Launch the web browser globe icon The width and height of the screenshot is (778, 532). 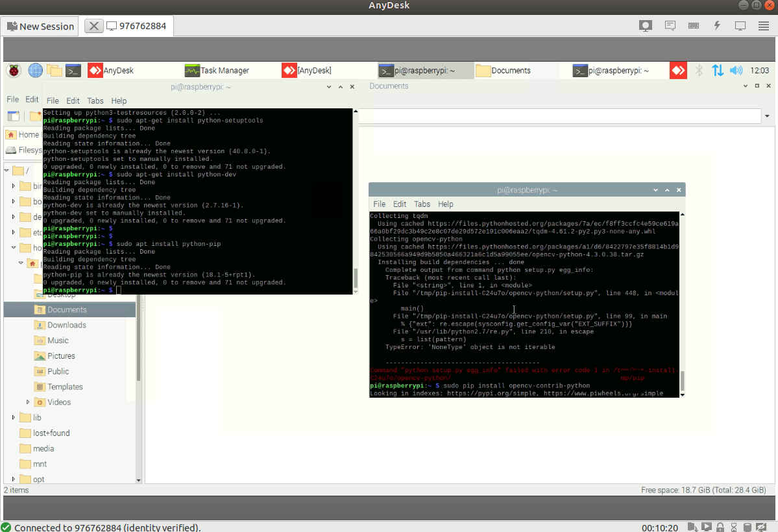pos(35,71)
